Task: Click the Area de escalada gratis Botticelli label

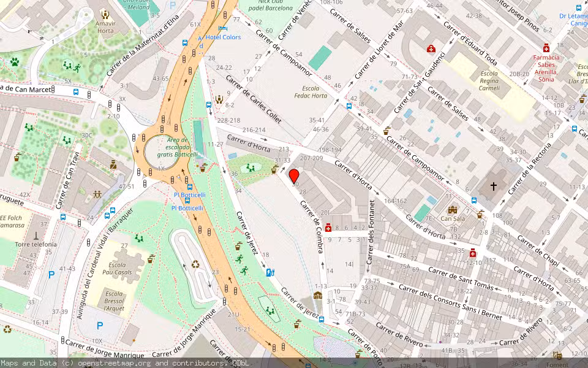Action: click(x=178, y=147)
